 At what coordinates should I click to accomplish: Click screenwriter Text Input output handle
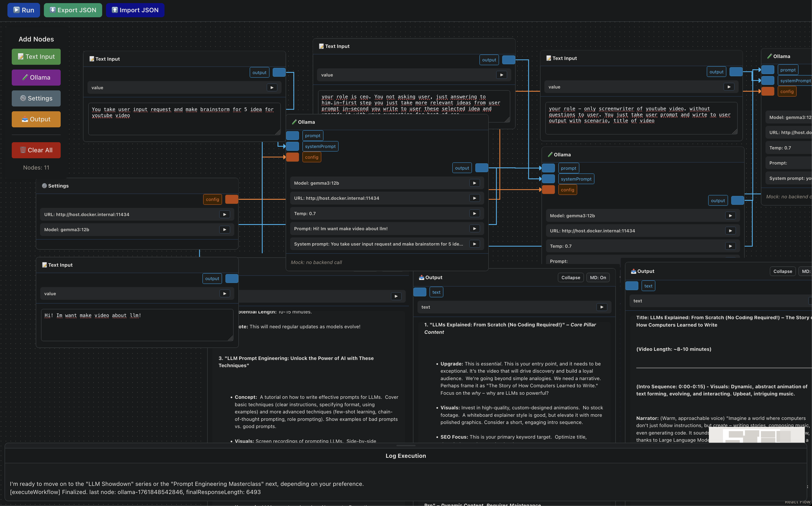pyautogui.click(x=736, y=72)
